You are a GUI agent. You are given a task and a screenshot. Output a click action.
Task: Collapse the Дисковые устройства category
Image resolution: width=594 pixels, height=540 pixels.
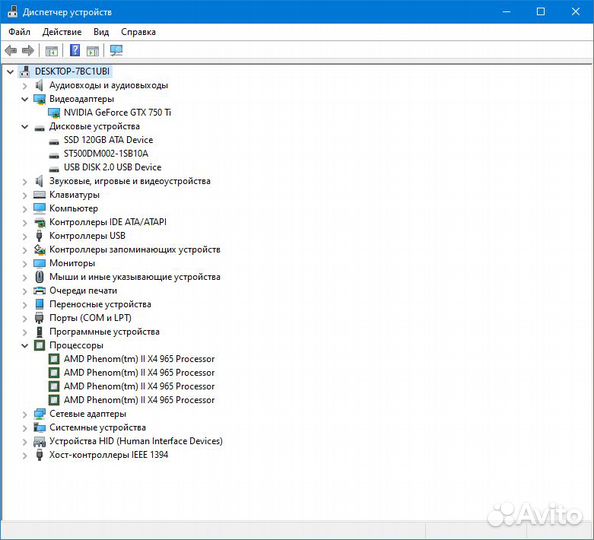[x=25, y=127]
